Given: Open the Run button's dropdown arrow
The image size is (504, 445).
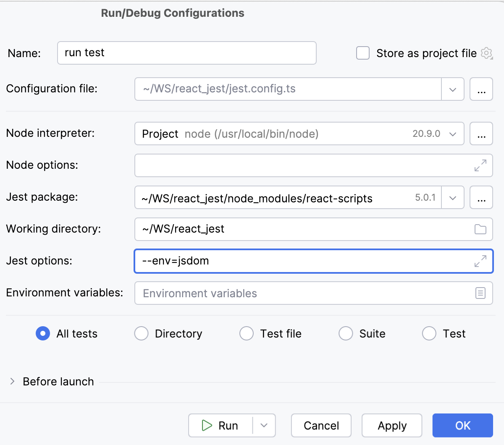Looking at the screenshot, I should tap(264, 425).
